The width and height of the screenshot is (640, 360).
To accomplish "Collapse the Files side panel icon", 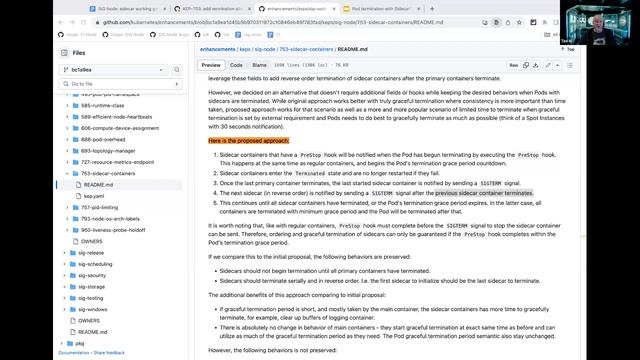I will click(64, 53).
